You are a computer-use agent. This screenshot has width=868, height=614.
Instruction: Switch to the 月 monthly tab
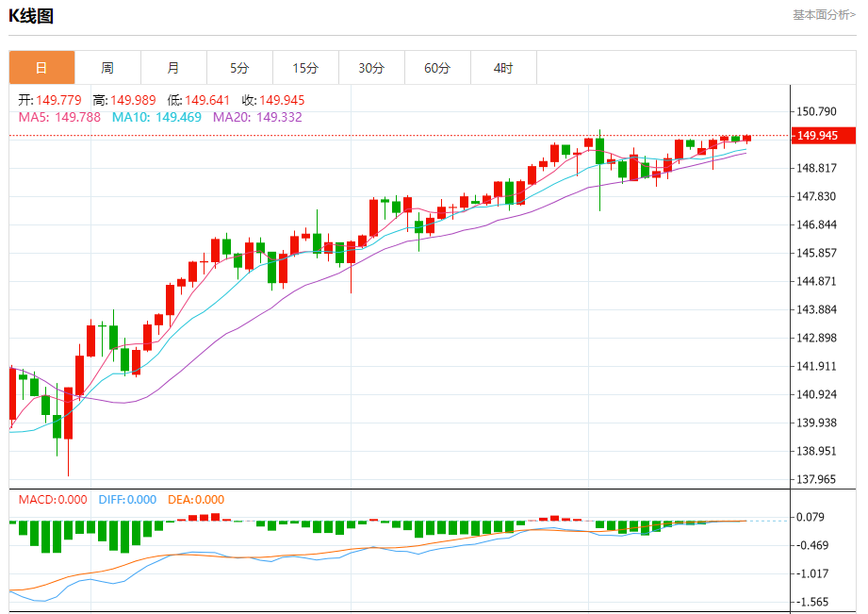[173, 68]
